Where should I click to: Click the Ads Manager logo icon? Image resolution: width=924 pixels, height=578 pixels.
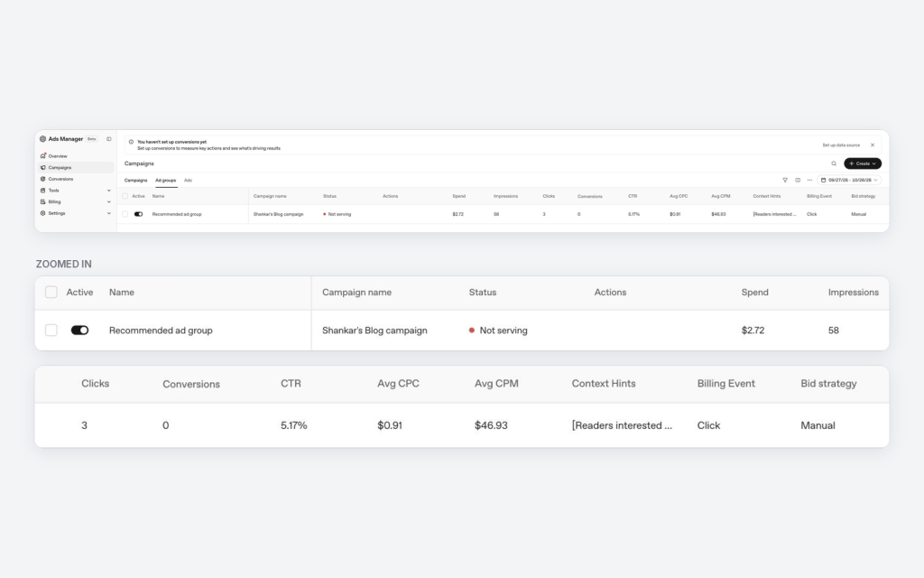click(42, 139)
